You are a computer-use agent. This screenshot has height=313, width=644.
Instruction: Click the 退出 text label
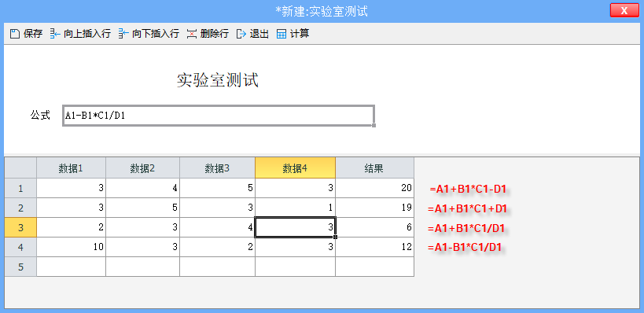pos(259,34)
